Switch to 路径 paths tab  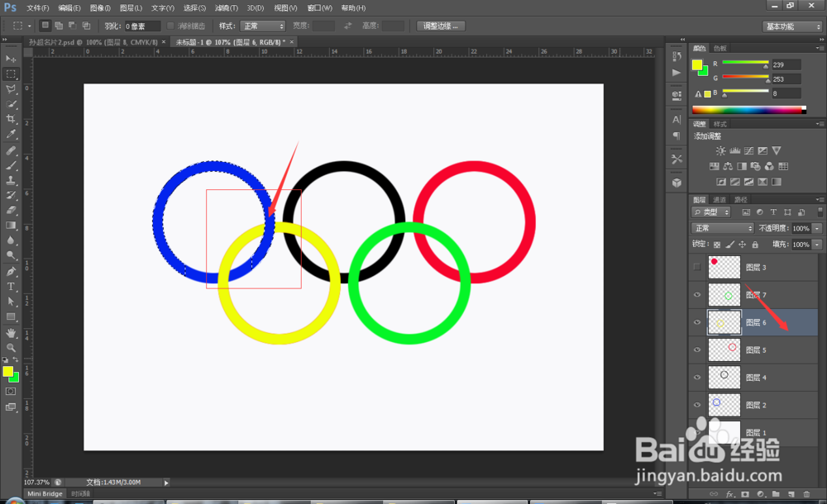(x=741, y=199)
